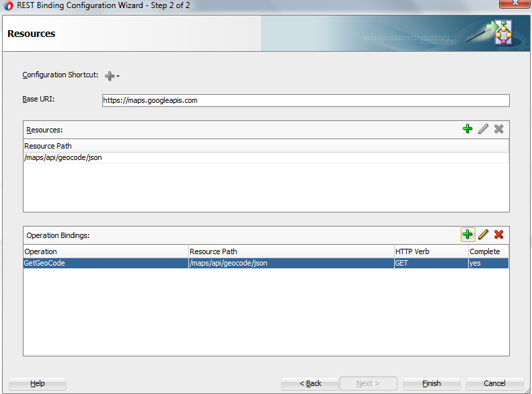This screenshot has height=394, width=532.
Task: Delete resource using the gray X icon
Action: click(x=499, y=129)
